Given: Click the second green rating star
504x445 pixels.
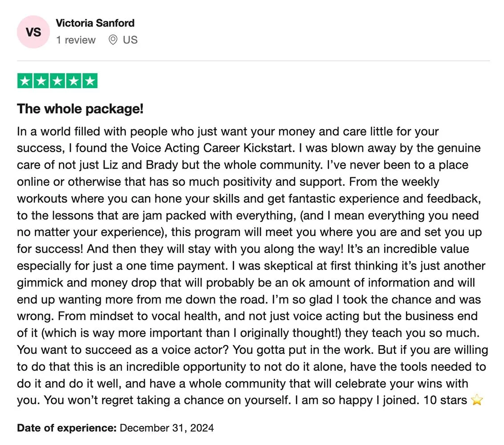Looking at the screenshot, I should tap(41, 81).
